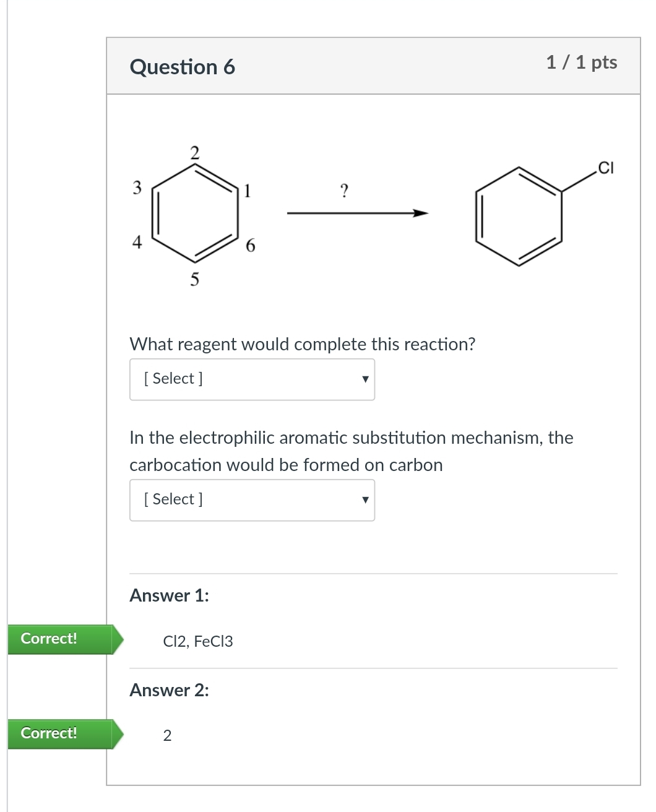The height and width of the screenshot is (812, 656).
Task: Click the reaction arrow in the diagram
Action: pyautogui.click(x=357, y=214)
